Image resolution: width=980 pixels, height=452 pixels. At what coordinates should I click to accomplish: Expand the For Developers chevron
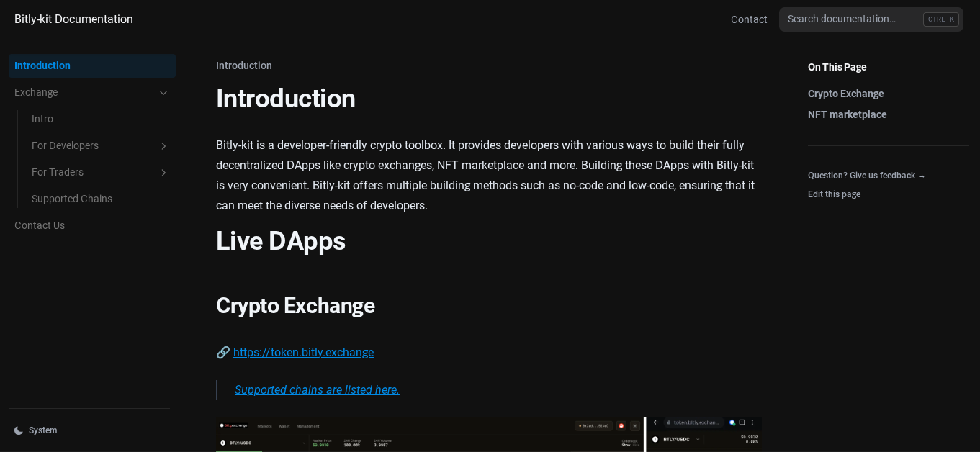tap(163, 146)
